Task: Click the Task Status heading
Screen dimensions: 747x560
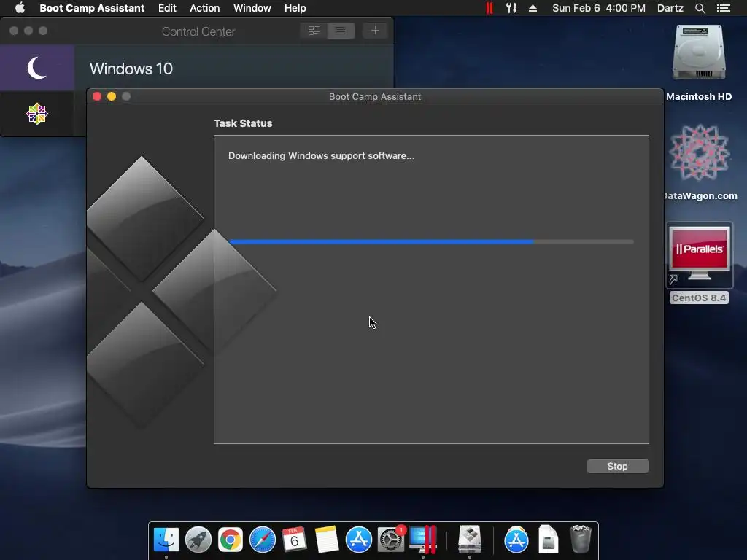Action: [243, 123]
